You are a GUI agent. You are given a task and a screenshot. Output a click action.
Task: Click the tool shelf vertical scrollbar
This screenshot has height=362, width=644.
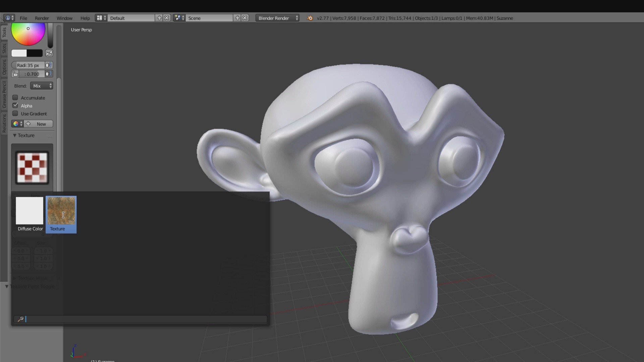pos(59,134)
